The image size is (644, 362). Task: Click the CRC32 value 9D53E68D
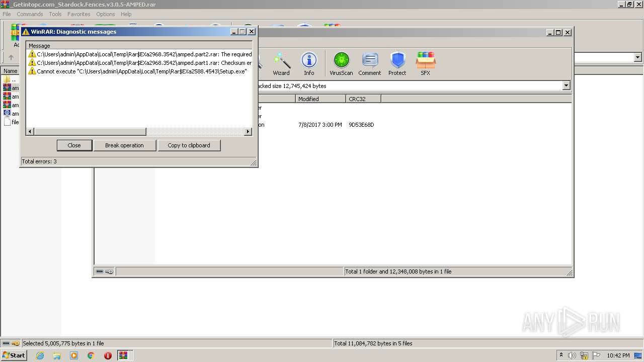tap(361, 125)
